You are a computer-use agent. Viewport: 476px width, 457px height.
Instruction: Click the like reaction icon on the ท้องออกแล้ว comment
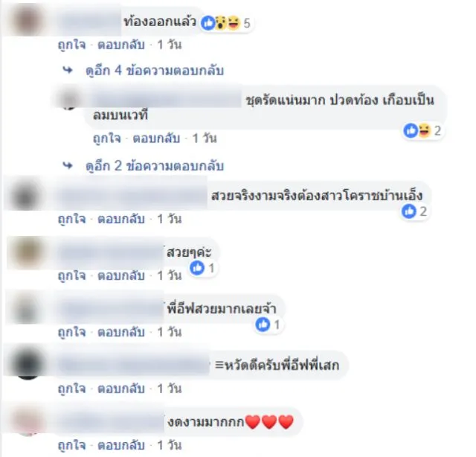tap(208, 23)
